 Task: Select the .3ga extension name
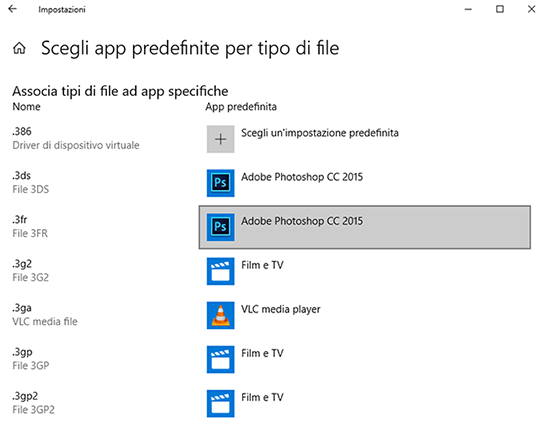(22, 308)
